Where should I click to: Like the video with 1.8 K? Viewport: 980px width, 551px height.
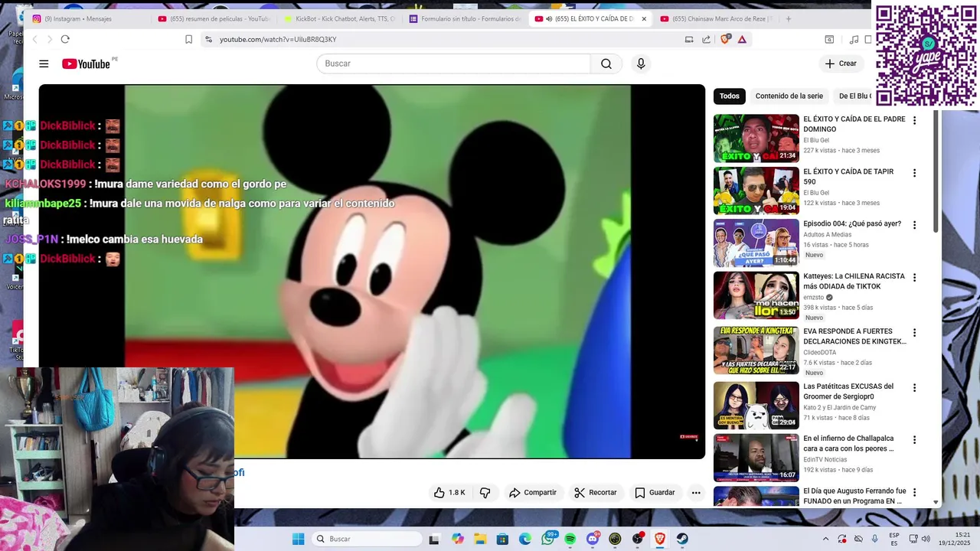(x=450, y=493)
